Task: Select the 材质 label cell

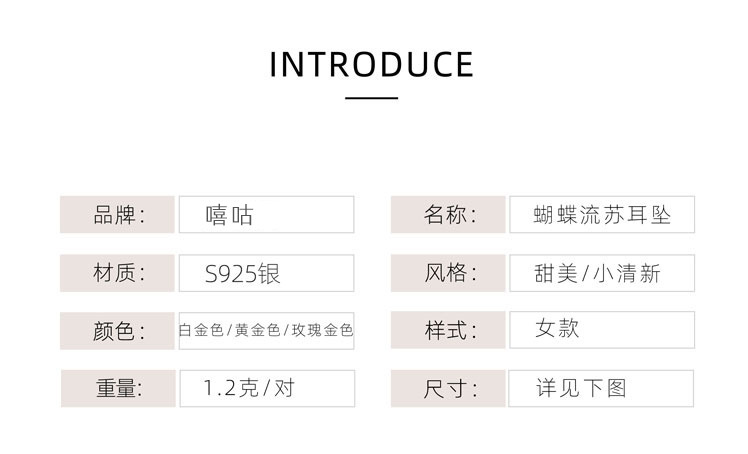Action: click(x=119, y=273)
